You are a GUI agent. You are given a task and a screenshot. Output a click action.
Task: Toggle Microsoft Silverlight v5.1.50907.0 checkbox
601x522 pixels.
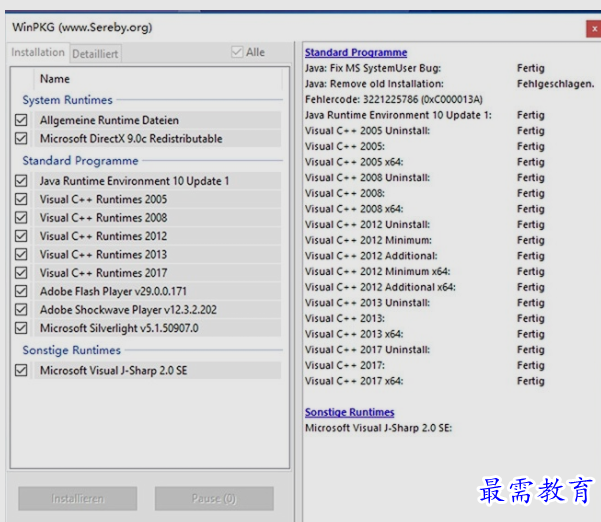coord(21,328)
